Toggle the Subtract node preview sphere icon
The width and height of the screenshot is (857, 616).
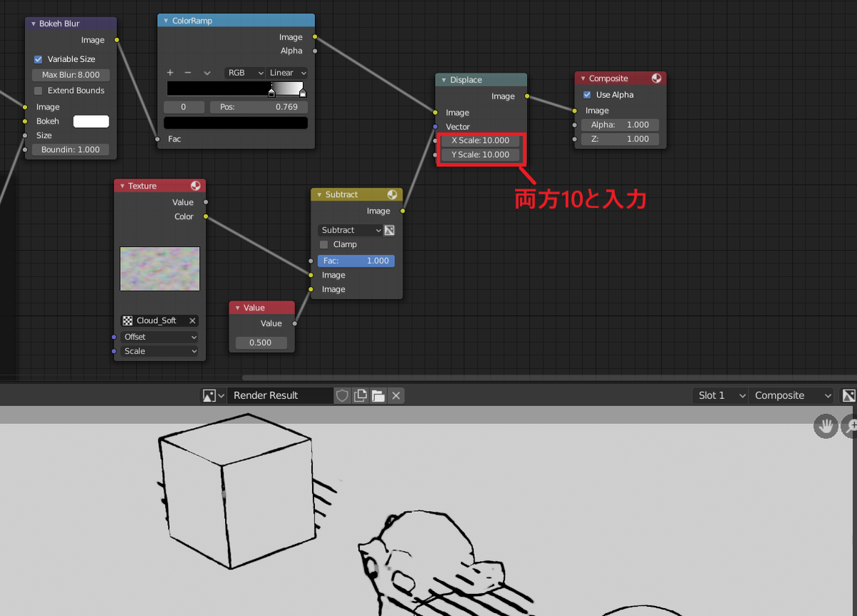click(392, 194)
